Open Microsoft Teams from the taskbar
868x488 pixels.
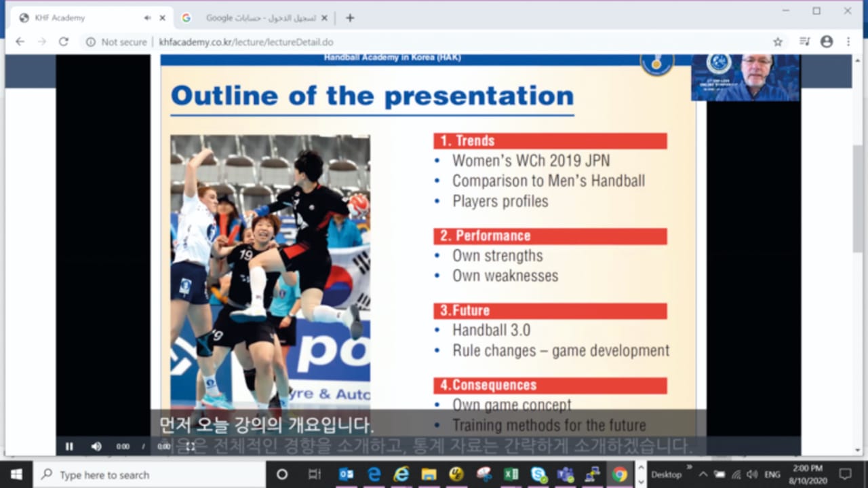[566, 474]
